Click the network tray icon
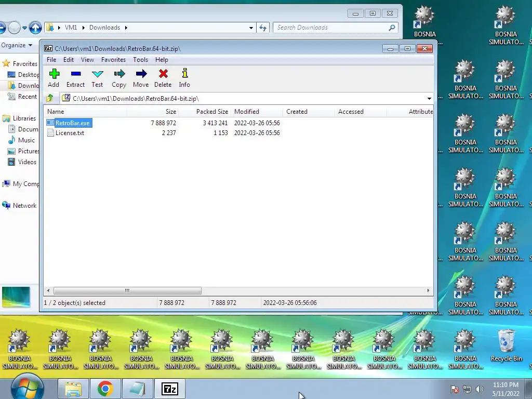The width and height of the screenshot is (532, 399). click(x=467, y=389)
